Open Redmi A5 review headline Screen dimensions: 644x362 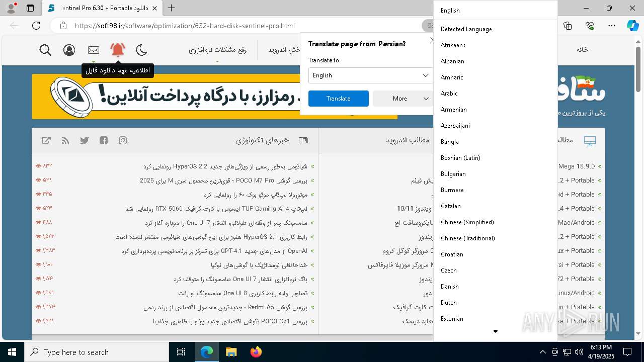(225, 307)
